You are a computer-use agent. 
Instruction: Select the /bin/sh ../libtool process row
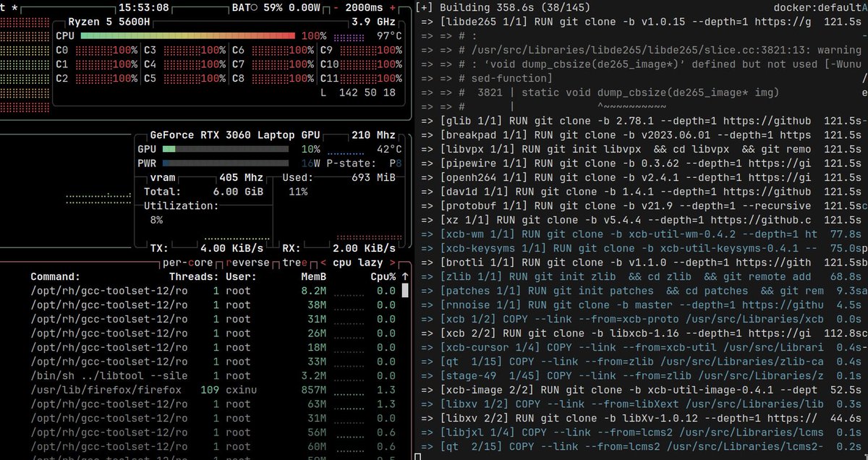213,375
